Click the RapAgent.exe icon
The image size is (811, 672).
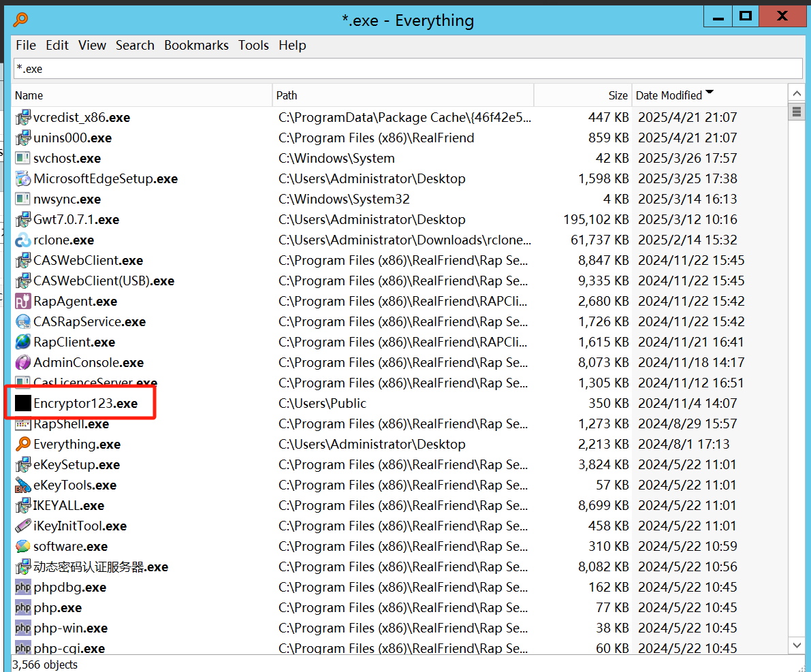(x=23, y=302)
